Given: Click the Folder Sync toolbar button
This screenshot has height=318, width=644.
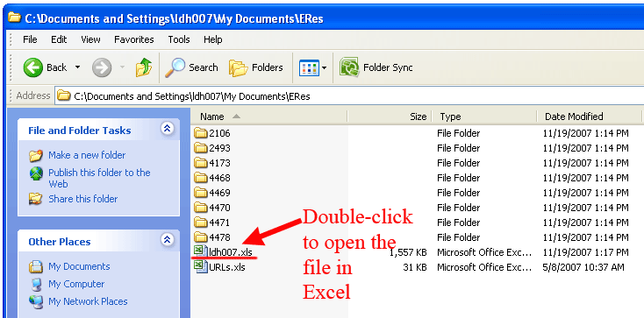Looking at the screenshot, I should [x=376, y=67].
